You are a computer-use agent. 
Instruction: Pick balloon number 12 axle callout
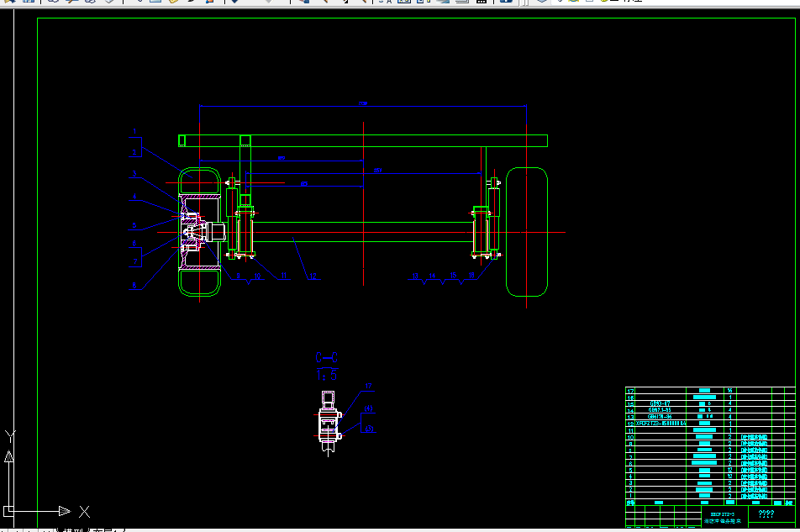[313, 276]
